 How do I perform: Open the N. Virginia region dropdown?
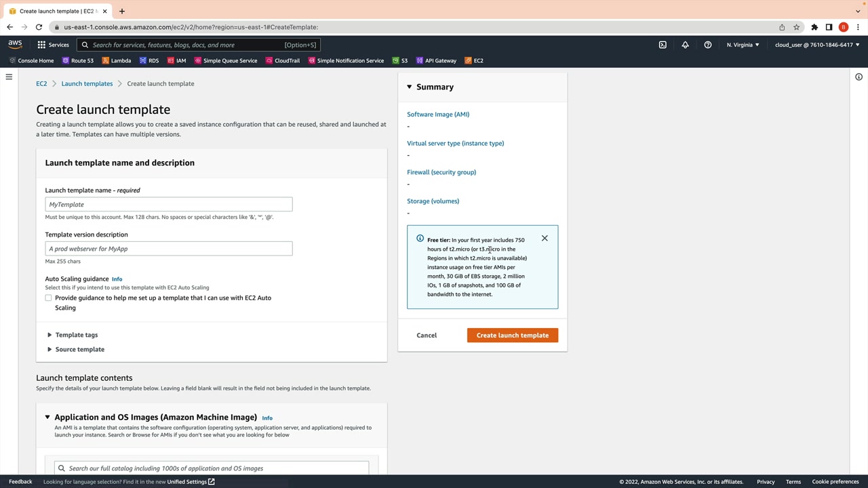[x=743, y=45]
